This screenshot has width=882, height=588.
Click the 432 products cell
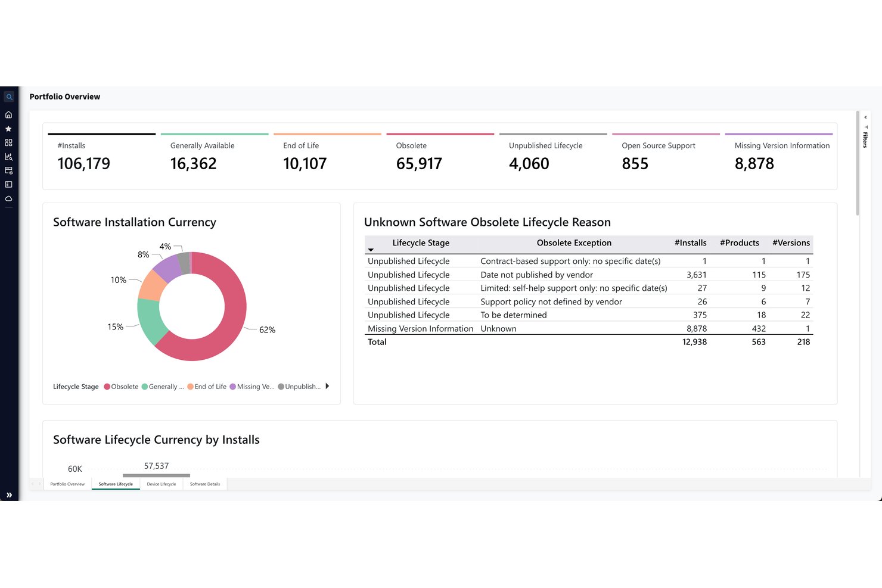[x=759, y=328]
